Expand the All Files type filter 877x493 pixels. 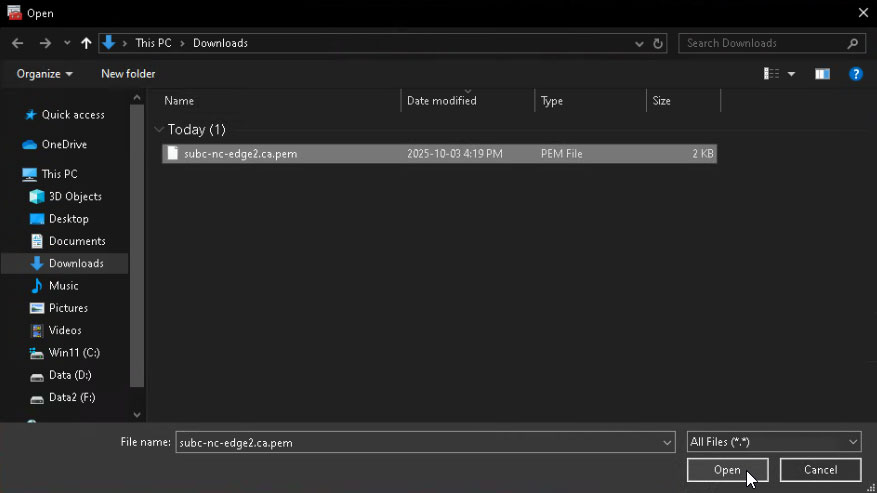point(773,442)
